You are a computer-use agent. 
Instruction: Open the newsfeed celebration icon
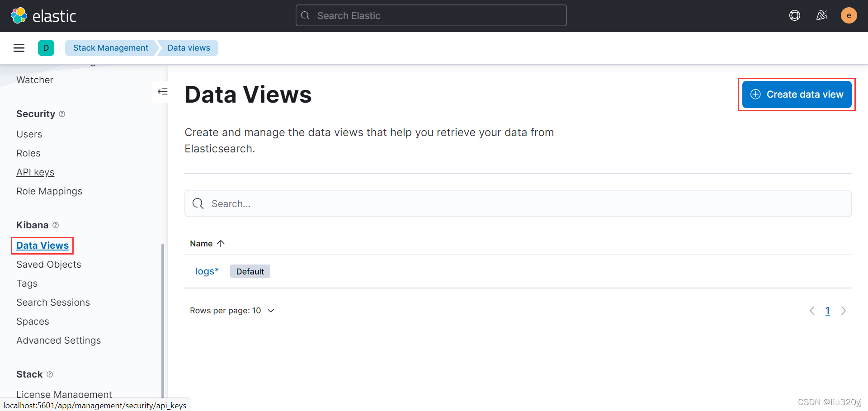822,16
